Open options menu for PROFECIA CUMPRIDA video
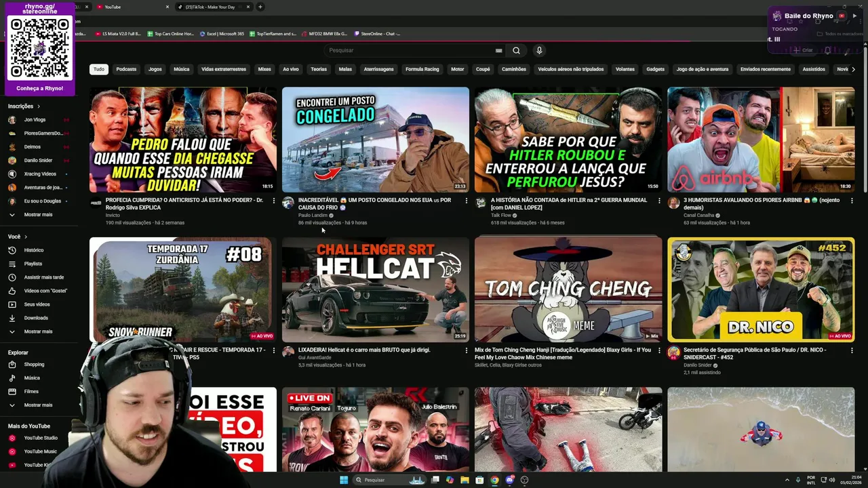This screenshot has width=868, height=488. (274, 201)
